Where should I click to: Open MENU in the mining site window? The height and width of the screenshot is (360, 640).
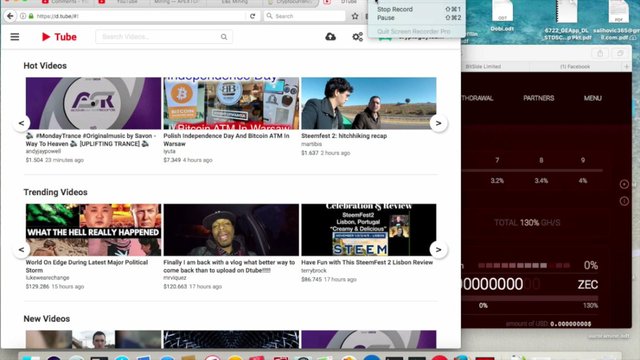pos(592,98)
